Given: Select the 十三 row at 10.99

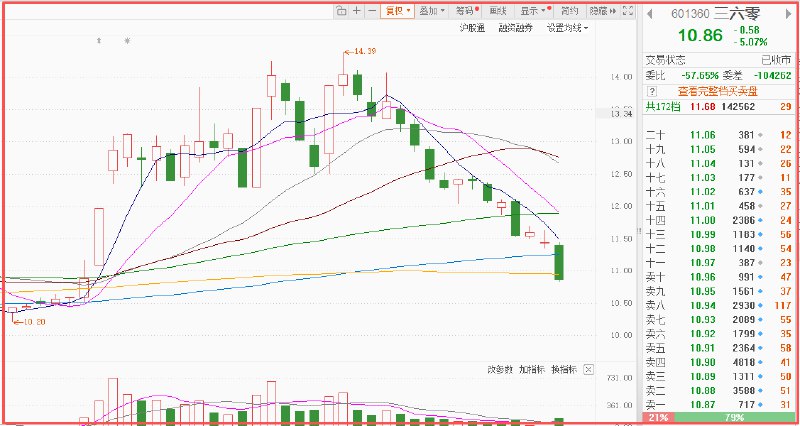Looking at the screenshot, I should [x=718, y=235].
